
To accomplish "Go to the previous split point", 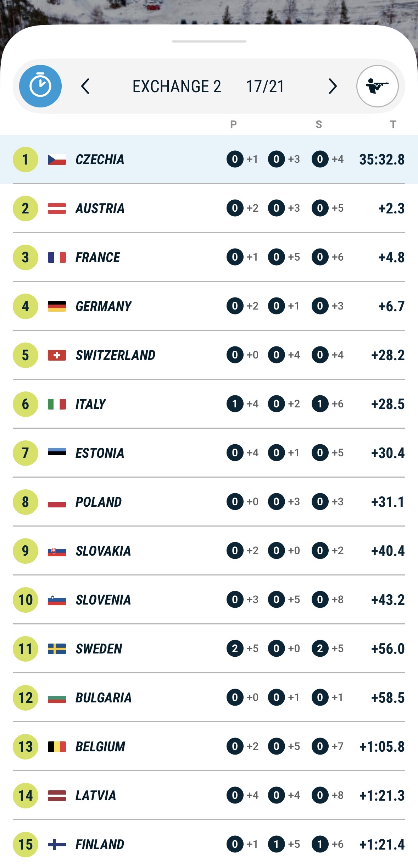I will [x=85, y=86].
